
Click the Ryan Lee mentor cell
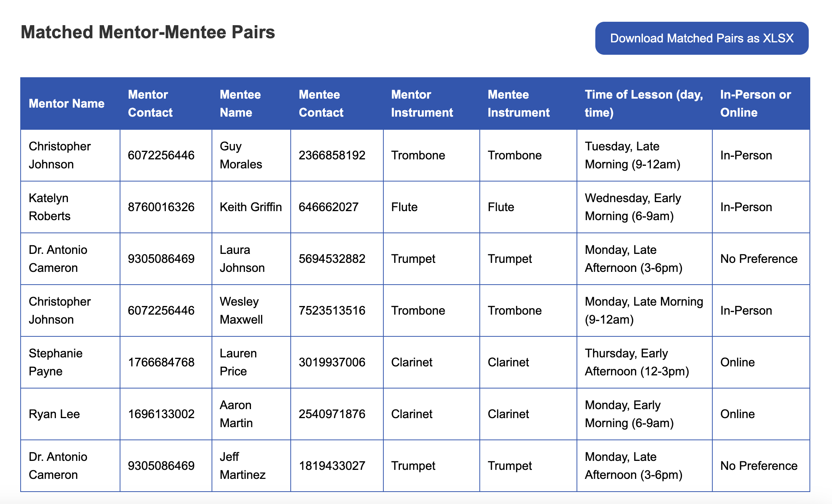pyautogui.click(x=54, y=414)
